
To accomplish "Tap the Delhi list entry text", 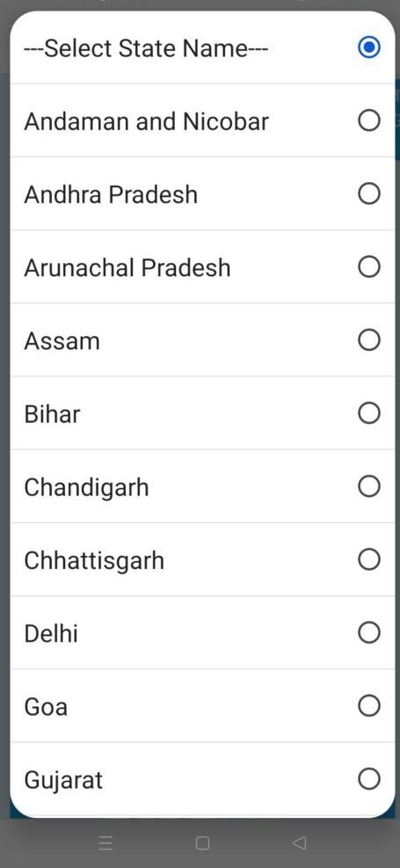I will coord(51,633).
